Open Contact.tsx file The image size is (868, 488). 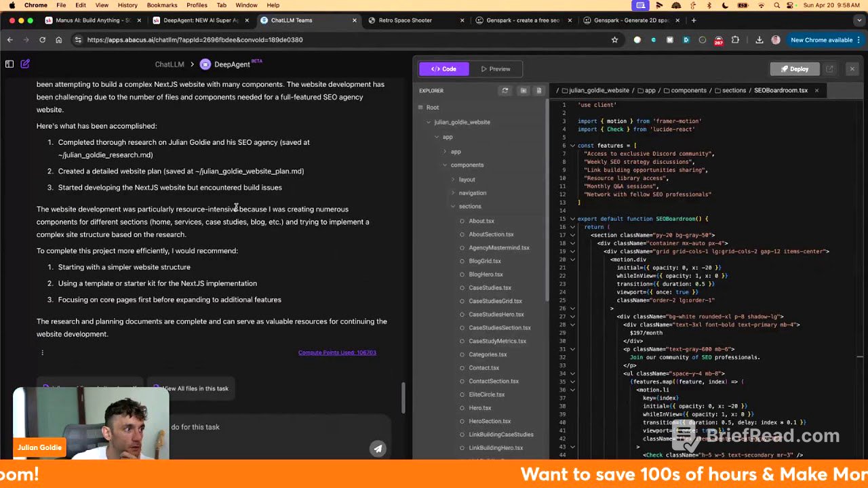484,367
